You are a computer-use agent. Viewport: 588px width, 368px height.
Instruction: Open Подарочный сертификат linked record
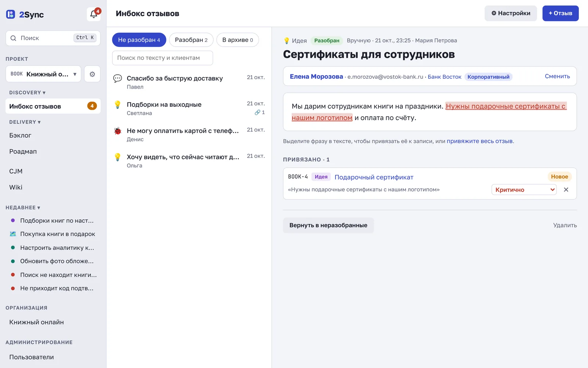point(374,177)
